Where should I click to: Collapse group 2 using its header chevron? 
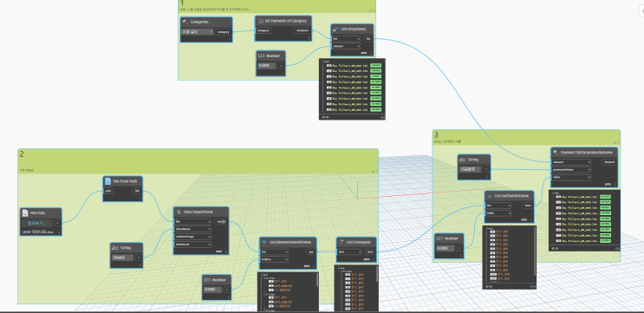coord(373,171)
